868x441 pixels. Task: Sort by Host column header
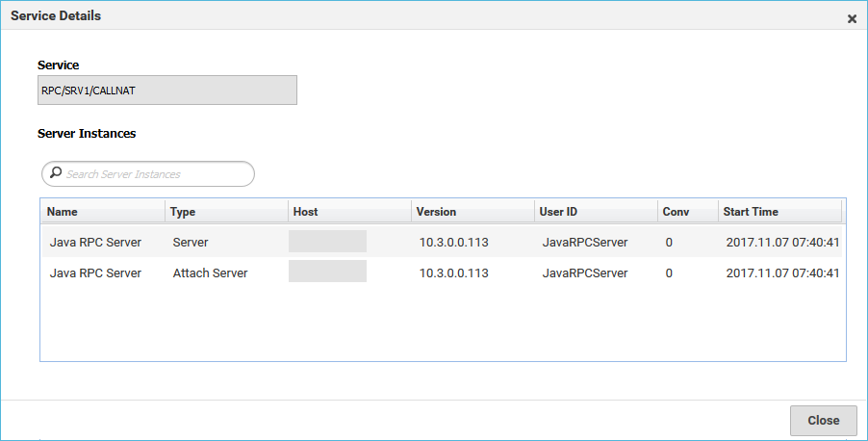click(349, 212)
